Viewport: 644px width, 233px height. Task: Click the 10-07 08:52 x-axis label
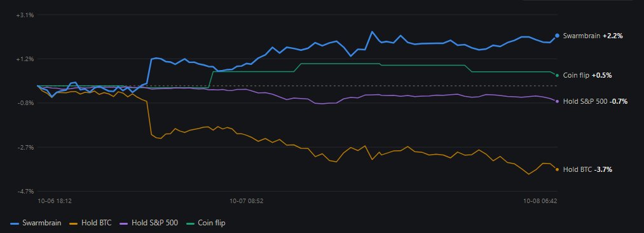pyautogui.click(x=247, y=201)
